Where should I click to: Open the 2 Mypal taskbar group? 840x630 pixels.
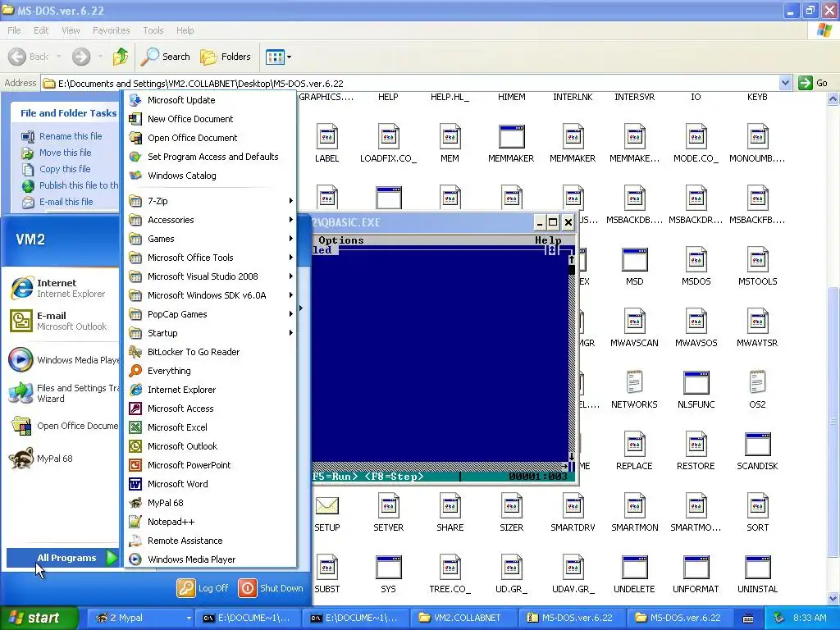(x=140, y=618)
